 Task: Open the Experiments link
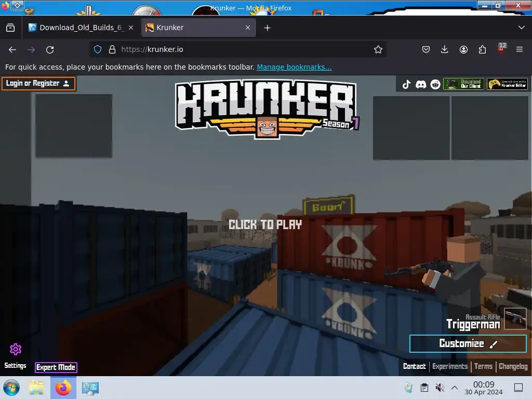click(x=450, y=366)
